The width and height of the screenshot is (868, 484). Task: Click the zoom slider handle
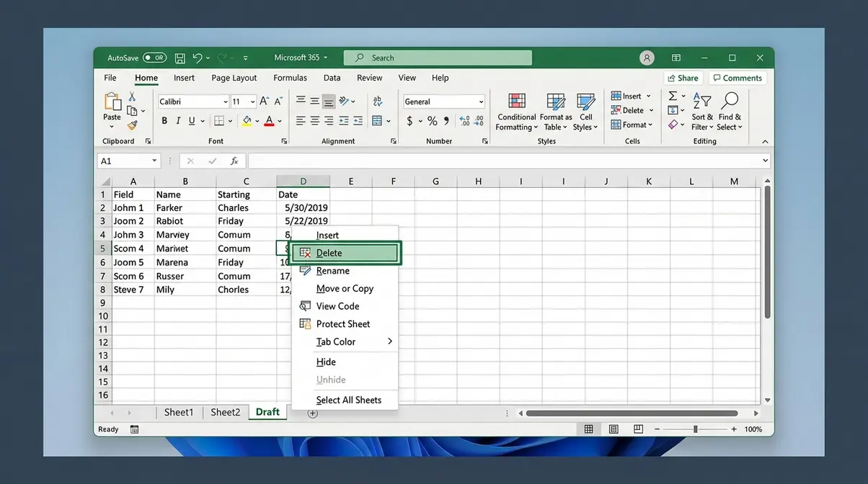(x=695, y=429)
